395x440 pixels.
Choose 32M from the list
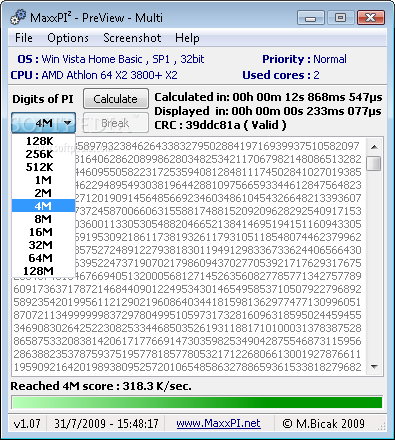pyautogui.click(x=43, y=245)
